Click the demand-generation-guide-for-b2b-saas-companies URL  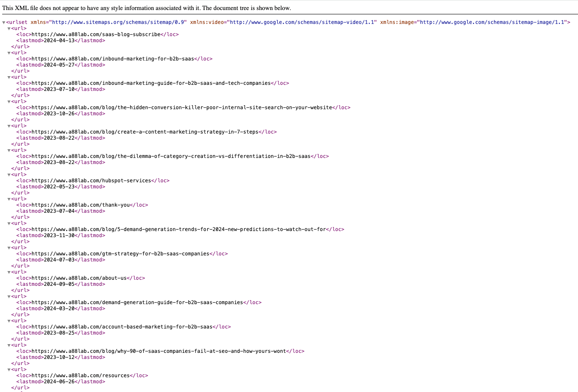pos(137,302)
